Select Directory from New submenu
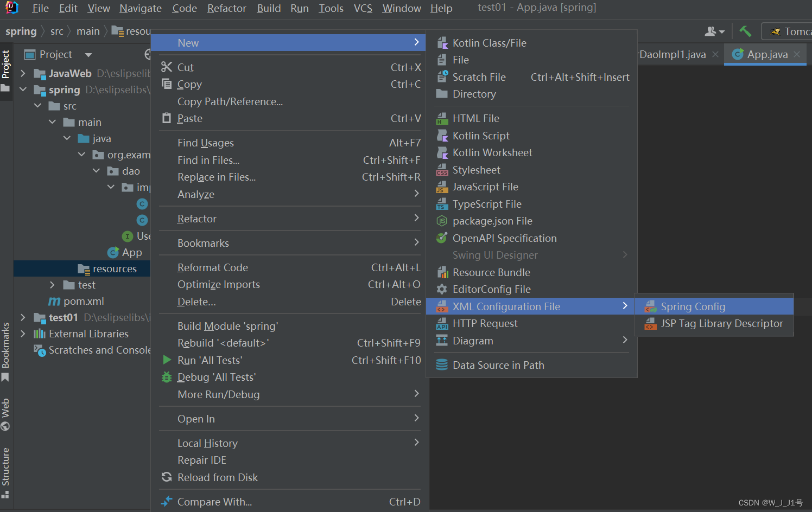 [531, 94]
